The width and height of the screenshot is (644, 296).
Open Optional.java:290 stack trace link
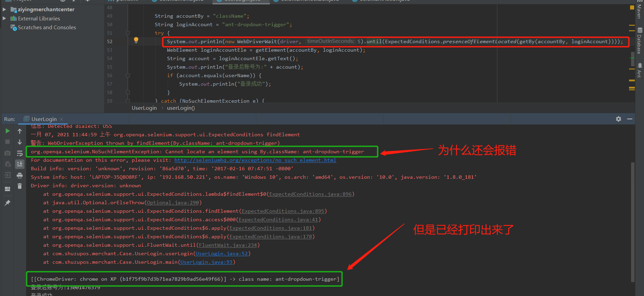173,203
